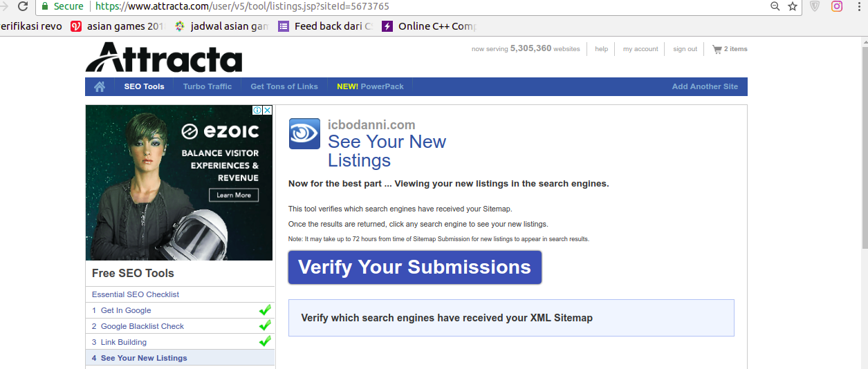
Task: Open the help link
Action: click(601, 49)
